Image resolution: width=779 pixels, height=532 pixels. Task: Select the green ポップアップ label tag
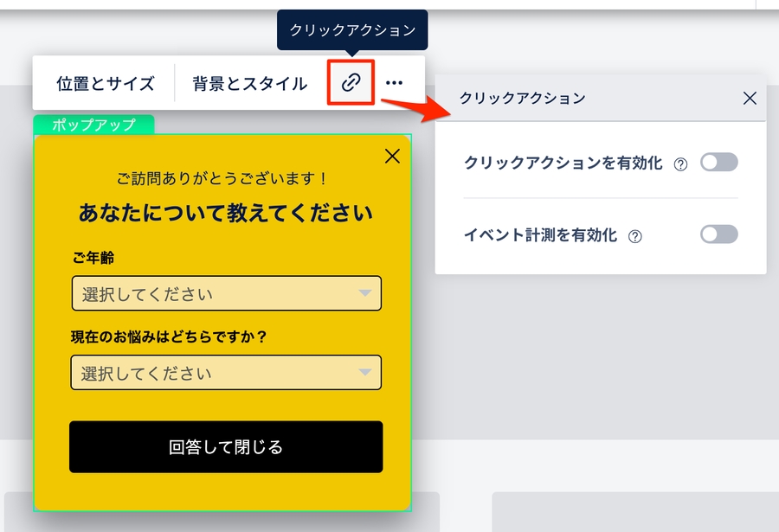point(93,125)
